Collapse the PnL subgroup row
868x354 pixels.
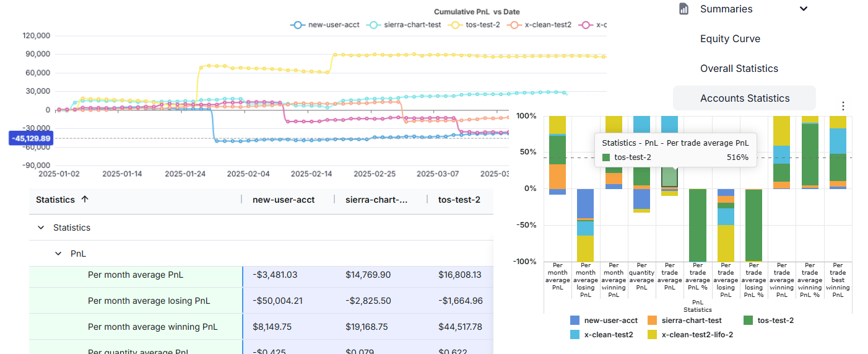pyautogui.click(x=59, y=254)
